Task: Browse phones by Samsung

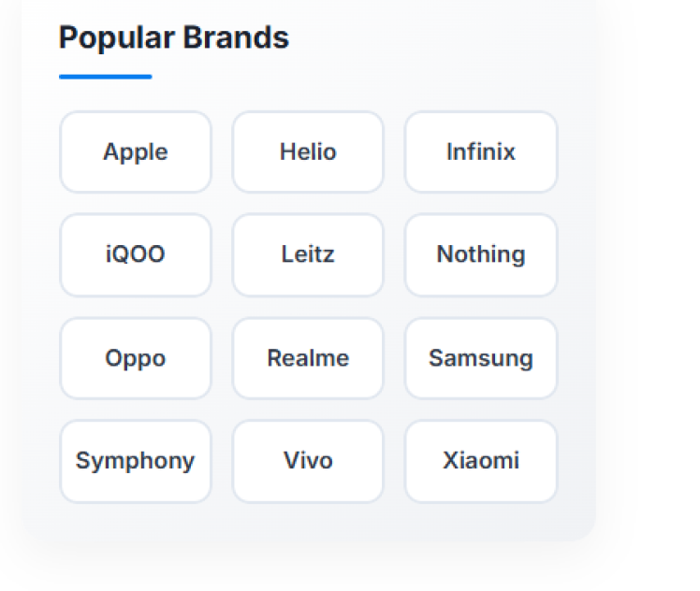Action: (481, 358)
